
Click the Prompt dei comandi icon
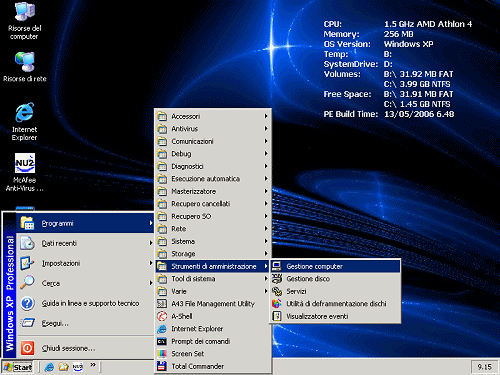point(162,341)
